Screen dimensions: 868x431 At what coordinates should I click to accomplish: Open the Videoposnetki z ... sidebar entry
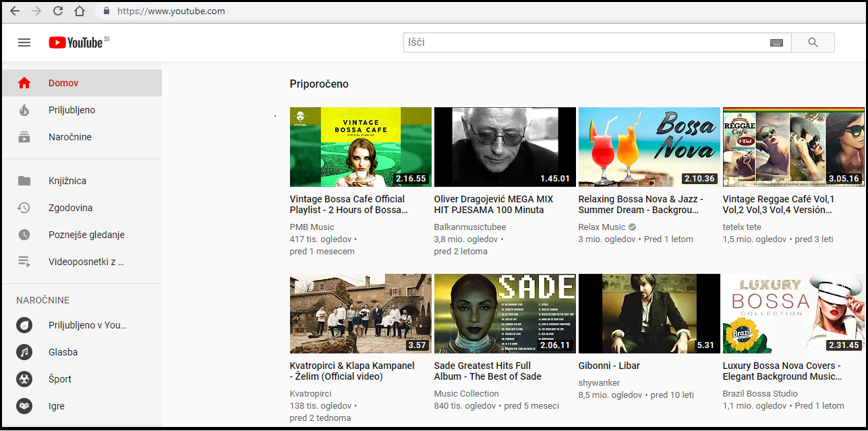click(82, 262)
